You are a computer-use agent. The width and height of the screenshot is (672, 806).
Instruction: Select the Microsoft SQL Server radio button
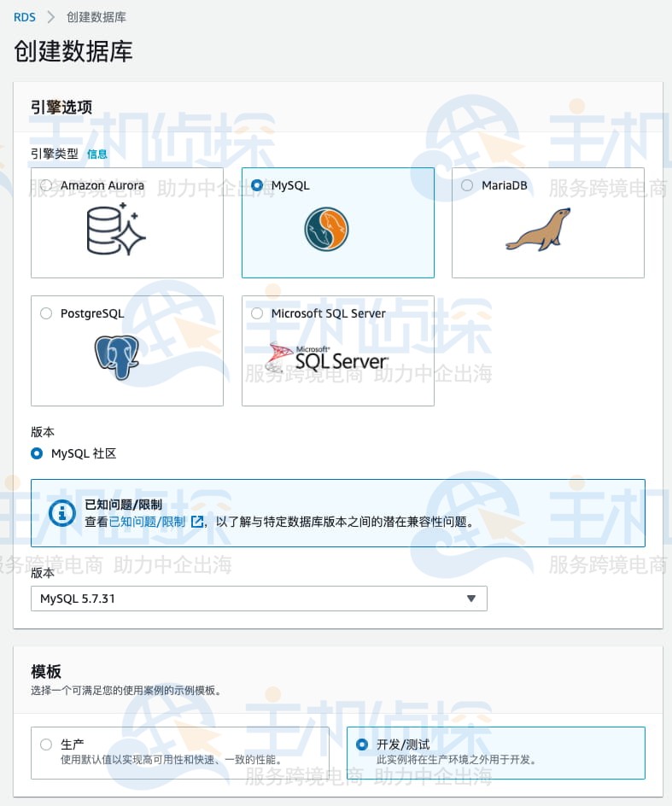(257, 313)
